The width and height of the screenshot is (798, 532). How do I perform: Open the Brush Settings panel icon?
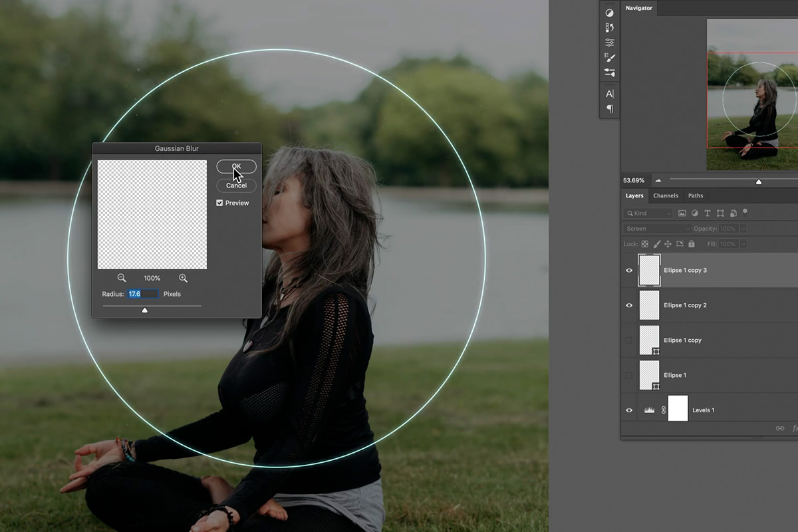pyautogui.click(x=610, y=57)
